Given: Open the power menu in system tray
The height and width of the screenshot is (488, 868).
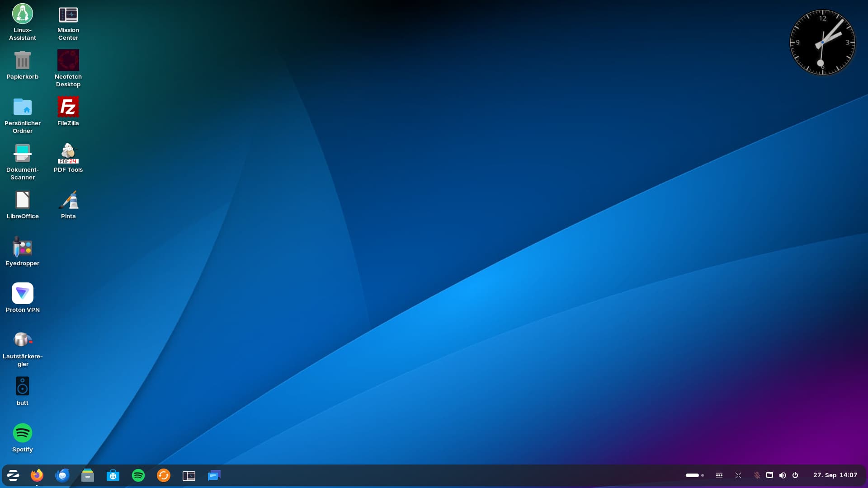Looking at the screenshot, I should pos(795,475).
